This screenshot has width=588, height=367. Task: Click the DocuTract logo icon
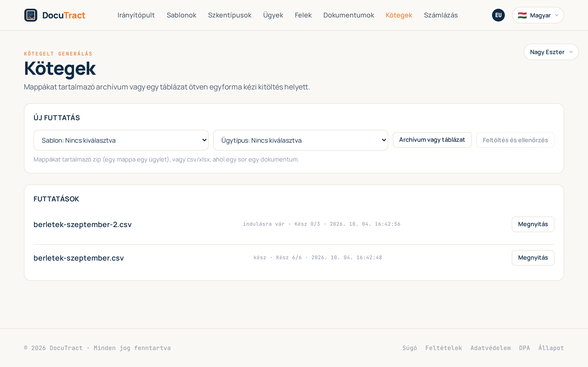pyautogui.click(x=31, y=15)
